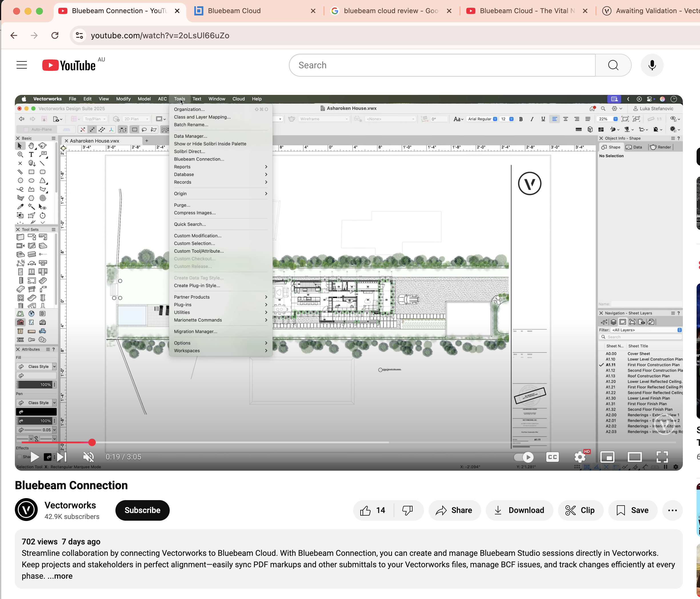Select the Text tool in the Basic palette

pyautogui.click(x=31, y=155)
